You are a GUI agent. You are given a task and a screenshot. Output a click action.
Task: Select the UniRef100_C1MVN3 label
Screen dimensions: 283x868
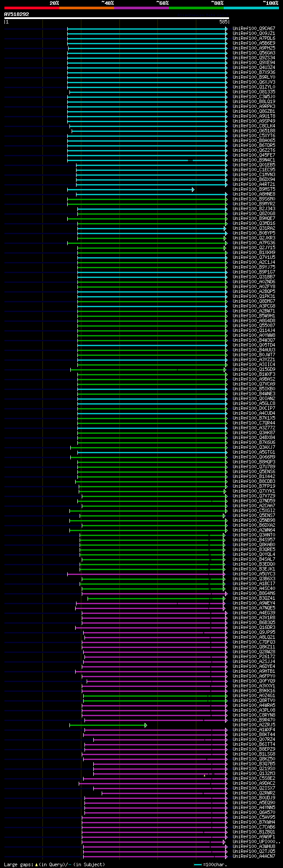pyautogui.click(x=254, y=175)
